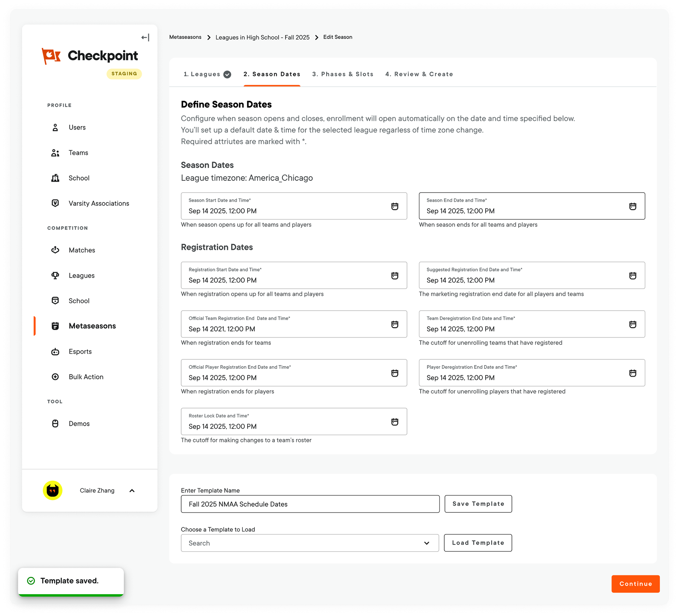Screen dimensions: 679x616
Task: Collapse the sidebar with arrow icon
Action: pyautogui.click(x=145, y=37)
